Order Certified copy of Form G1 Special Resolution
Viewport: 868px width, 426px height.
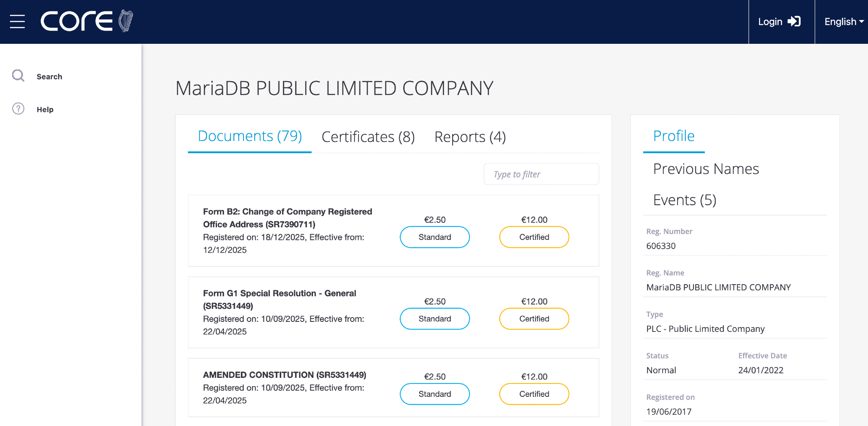coord(534,319)
